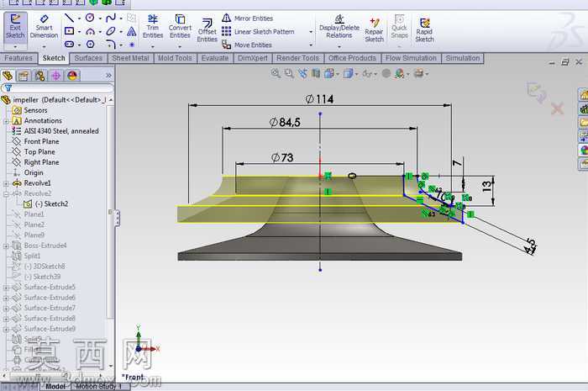Expand the Annotations folder node

tap(6, 121)
